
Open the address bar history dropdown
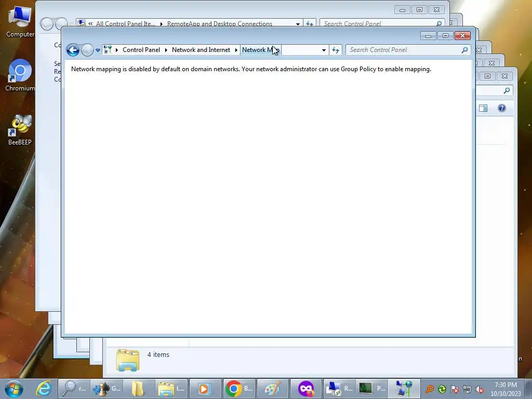point(324,50)
